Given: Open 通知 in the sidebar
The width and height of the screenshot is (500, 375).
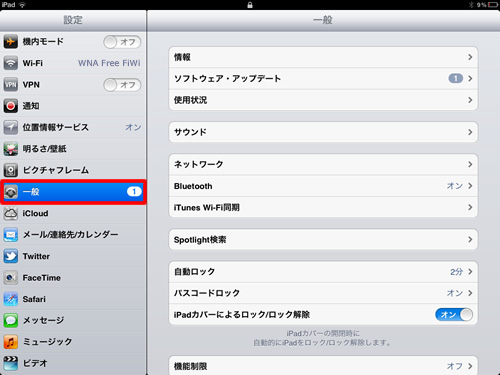Looking at the screenshot, I should 73,106.
